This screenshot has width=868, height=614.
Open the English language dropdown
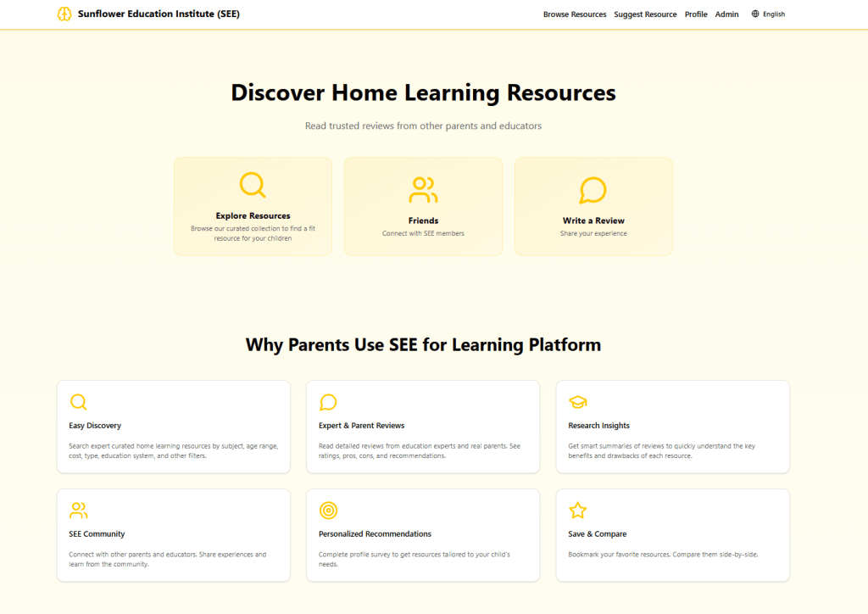(x=773, y=14)
